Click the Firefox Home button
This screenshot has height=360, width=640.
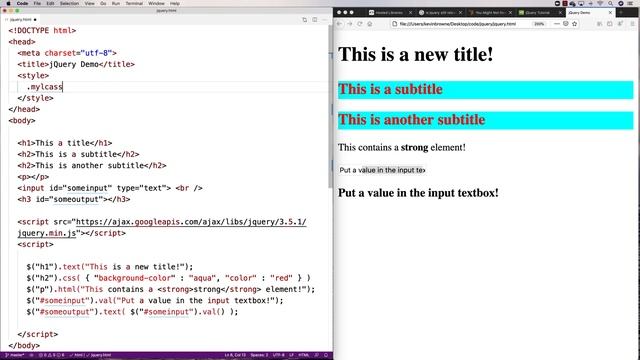(370, 24)
